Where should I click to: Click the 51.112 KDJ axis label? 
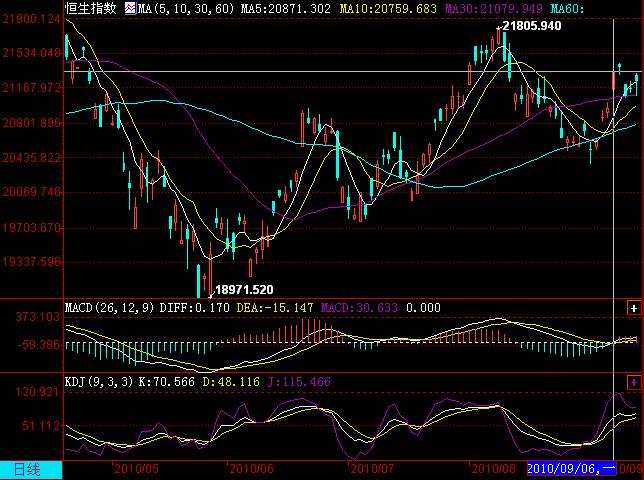click(40, 425)
